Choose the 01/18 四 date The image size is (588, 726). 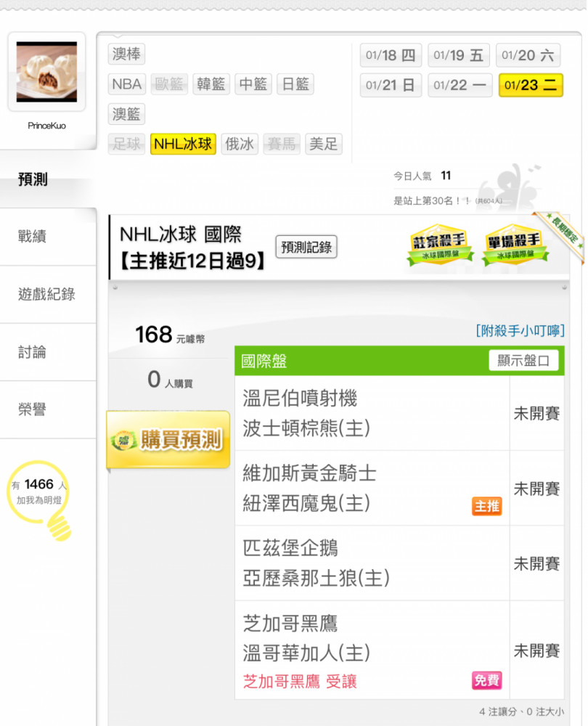[x=391, y=56]
